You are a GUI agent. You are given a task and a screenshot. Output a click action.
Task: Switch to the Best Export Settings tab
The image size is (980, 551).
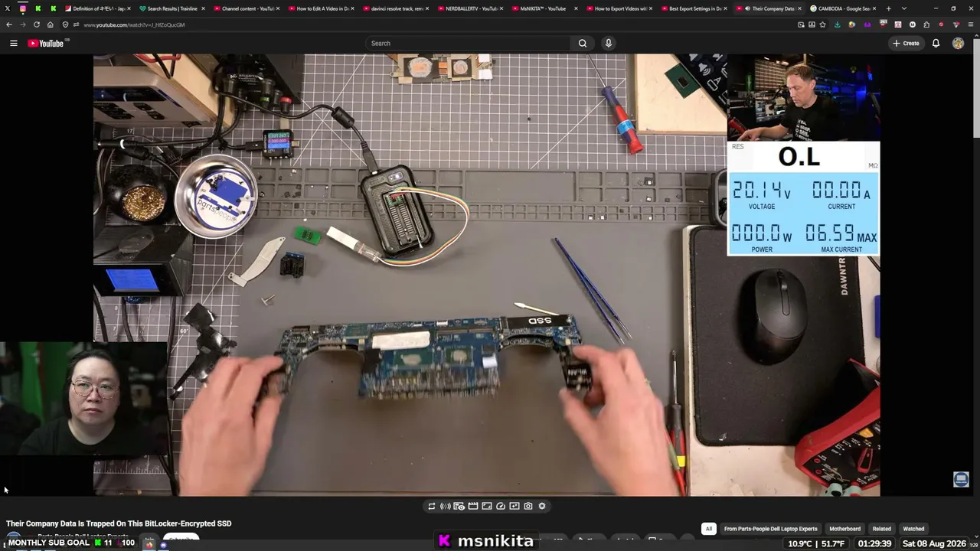point(694,8)
